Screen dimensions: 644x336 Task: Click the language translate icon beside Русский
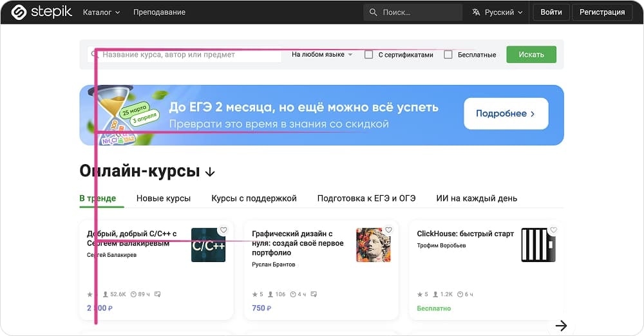[476, 12]
